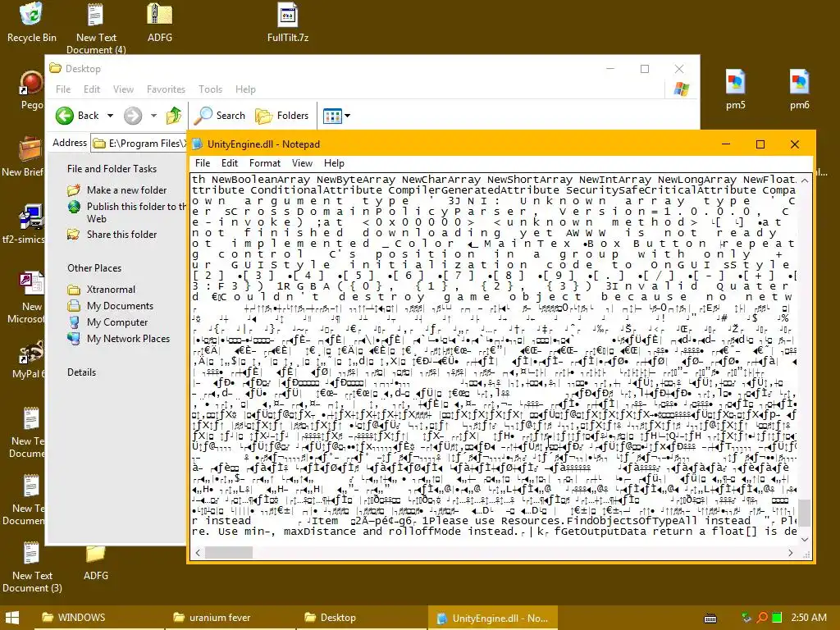Click the Back arrow icon in Explorer

65,115
